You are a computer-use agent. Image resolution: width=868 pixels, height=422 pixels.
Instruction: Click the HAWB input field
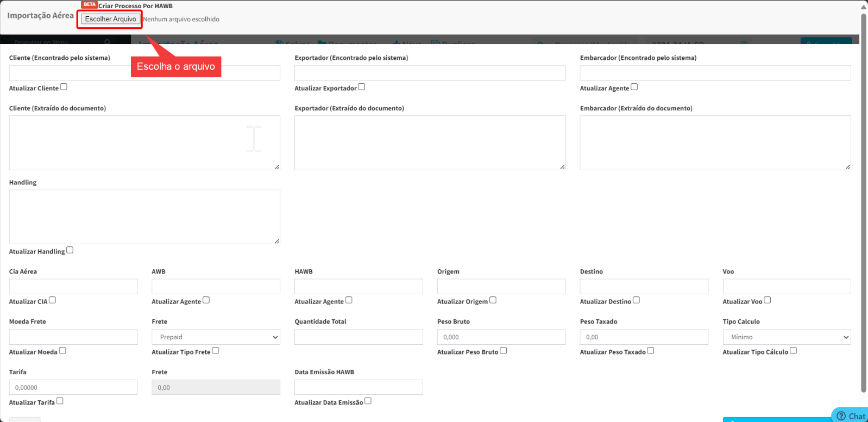(x=358, y=287)
